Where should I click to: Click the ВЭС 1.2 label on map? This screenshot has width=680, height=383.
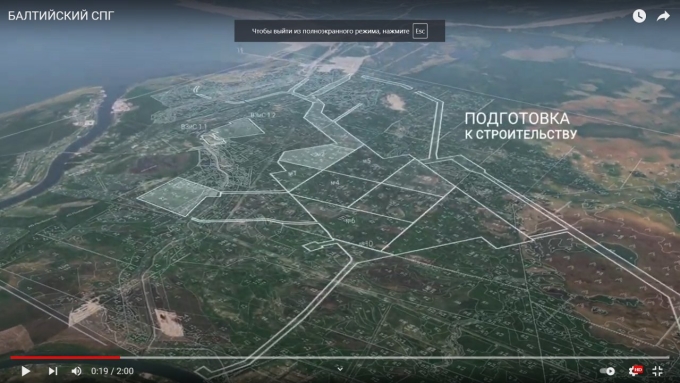pos(263,115)
